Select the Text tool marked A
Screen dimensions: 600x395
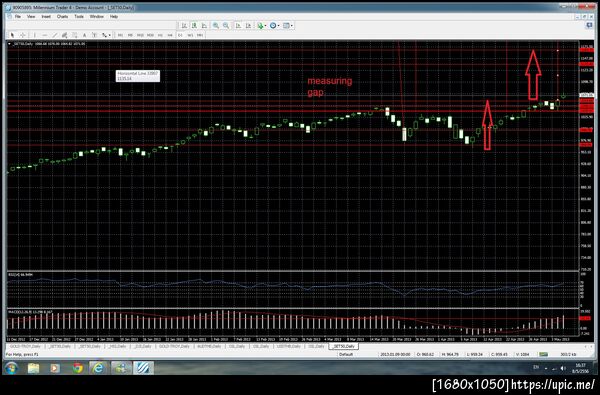(x=84, y=35)
